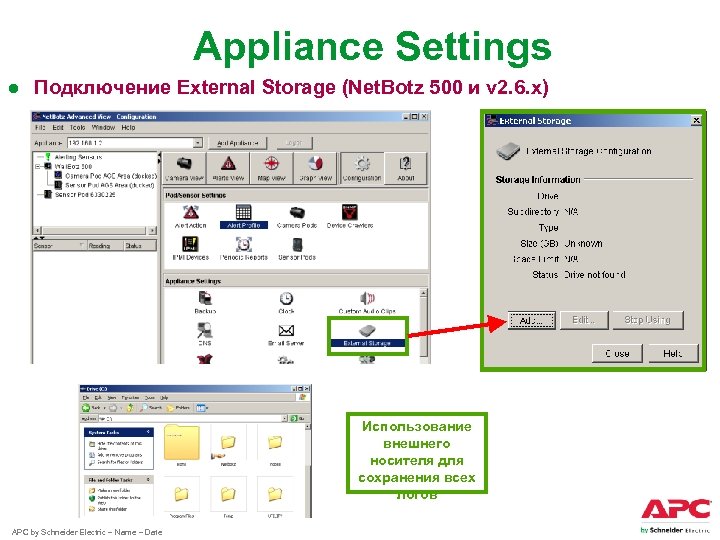Open Camera View in NetBotz toolbar
Image resolution: width=720 pixels, height=540 pixels.
184,169
